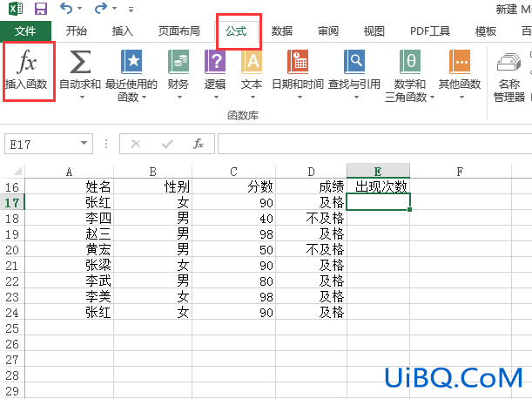Screen dimensions: 532x399
Task: Select column D header
Action: point(311,172)
